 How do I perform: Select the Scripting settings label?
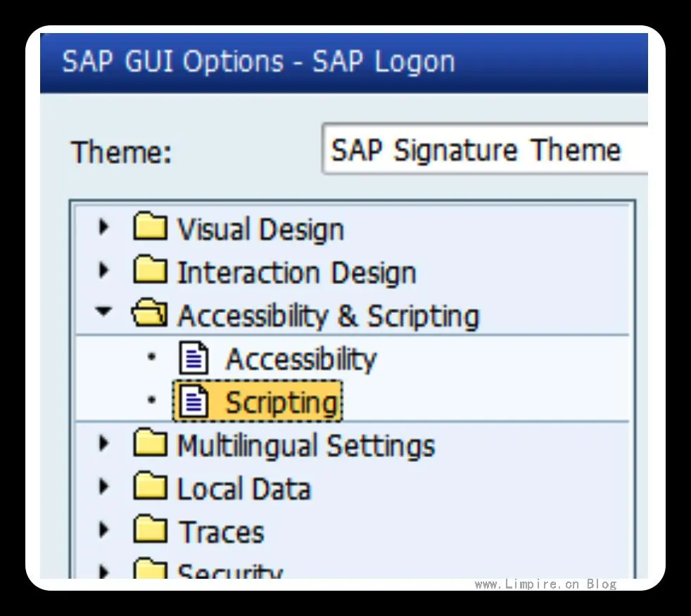point(281,403)
